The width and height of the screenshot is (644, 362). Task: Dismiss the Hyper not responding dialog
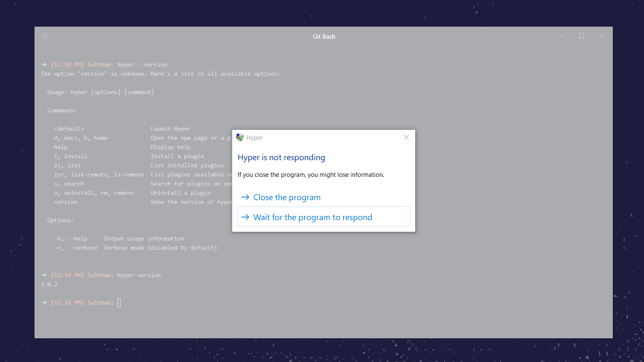(x=406, y=137)
